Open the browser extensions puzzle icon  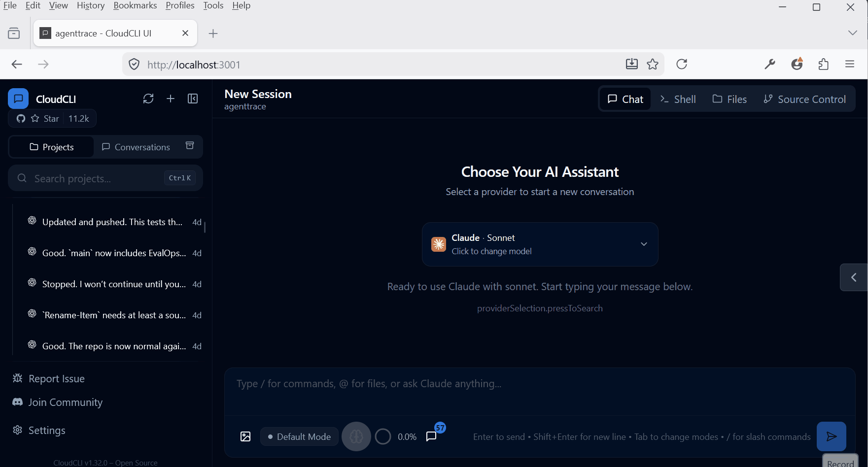pyautogui.click(x=824, y=64)
